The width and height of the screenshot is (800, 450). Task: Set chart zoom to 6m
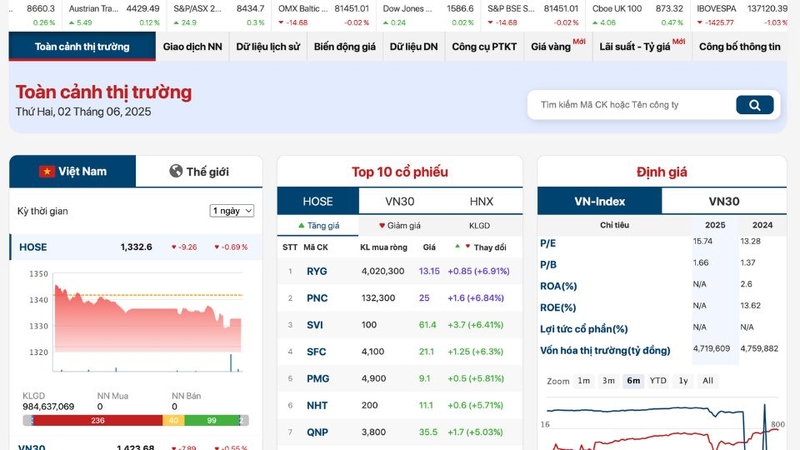coord(633,381)
